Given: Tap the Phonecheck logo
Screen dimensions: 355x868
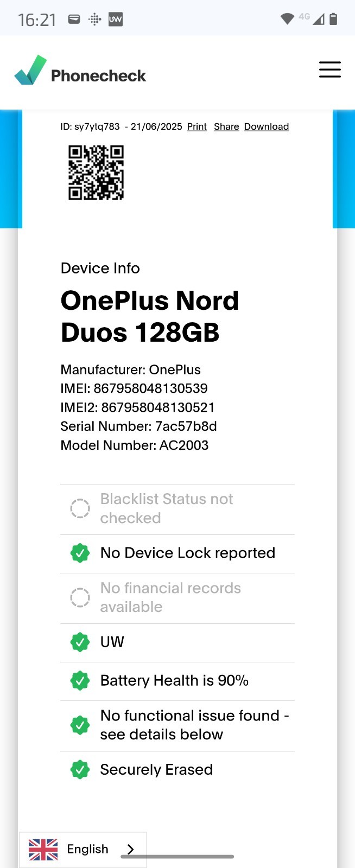Looking at the screenshot, I should pos(80,71).
